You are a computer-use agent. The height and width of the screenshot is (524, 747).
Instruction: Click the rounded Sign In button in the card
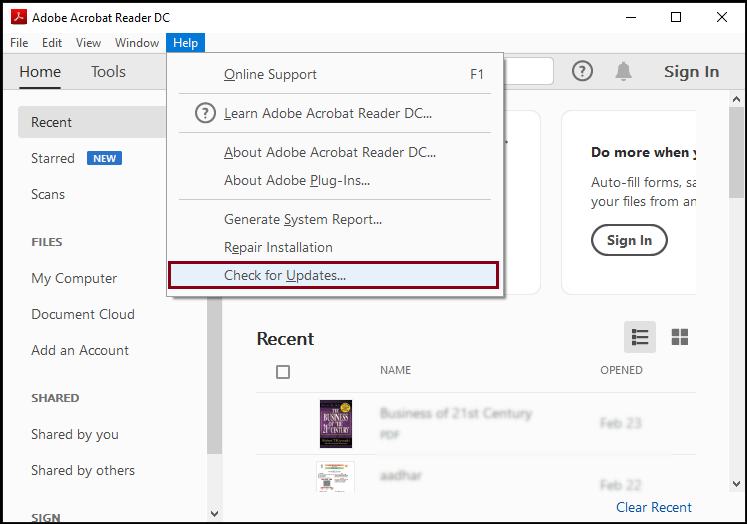click(x=629, y=240)
